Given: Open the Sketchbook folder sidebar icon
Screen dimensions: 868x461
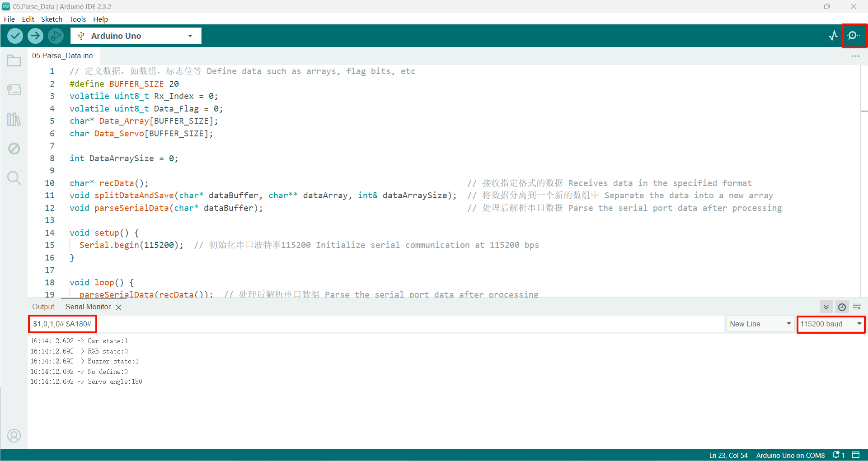Looking at the screenshot, I should point(14,61).
